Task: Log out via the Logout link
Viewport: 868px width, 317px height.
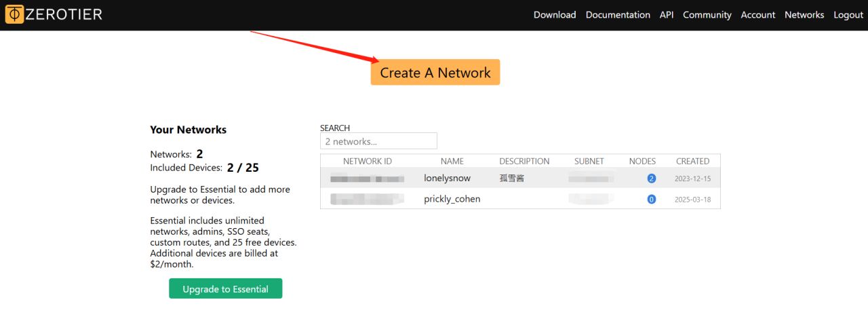Action: tap(848, 15)
